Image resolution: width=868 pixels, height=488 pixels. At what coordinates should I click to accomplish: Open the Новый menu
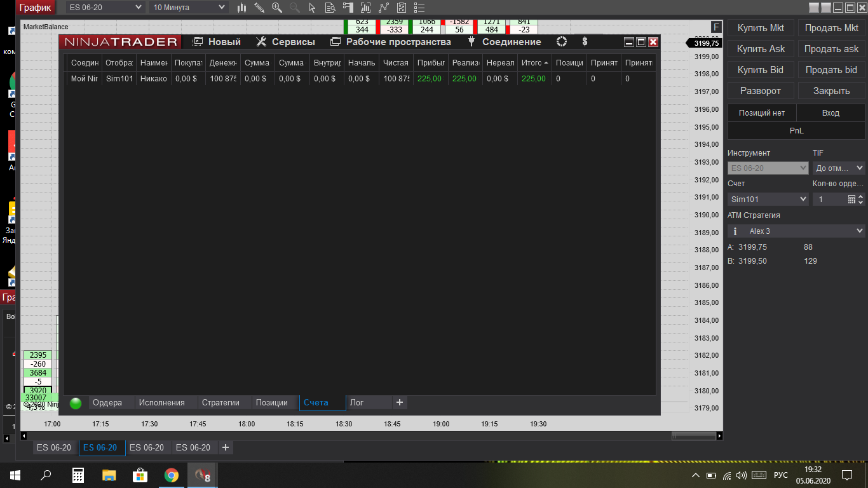click(217, 42)
